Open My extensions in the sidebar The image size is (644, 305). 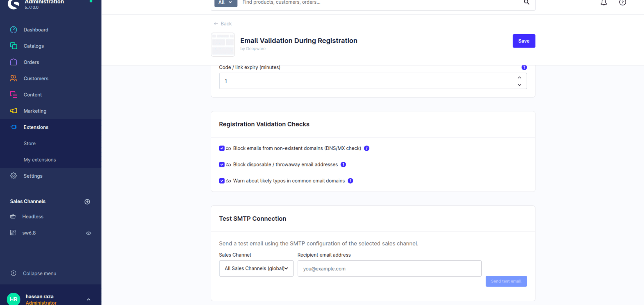coord(40,160)
